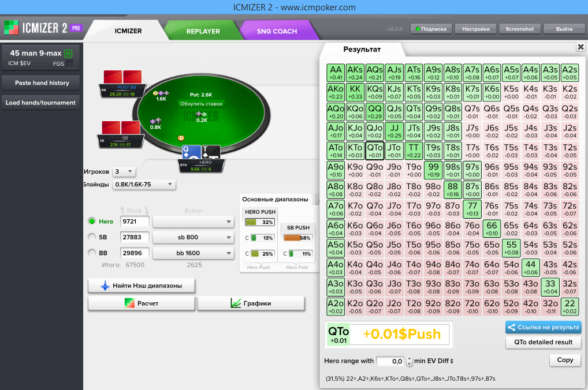Click the BB player's 1.6K chip stack
This screenshot has height=390, width=588.
[161, 93]
